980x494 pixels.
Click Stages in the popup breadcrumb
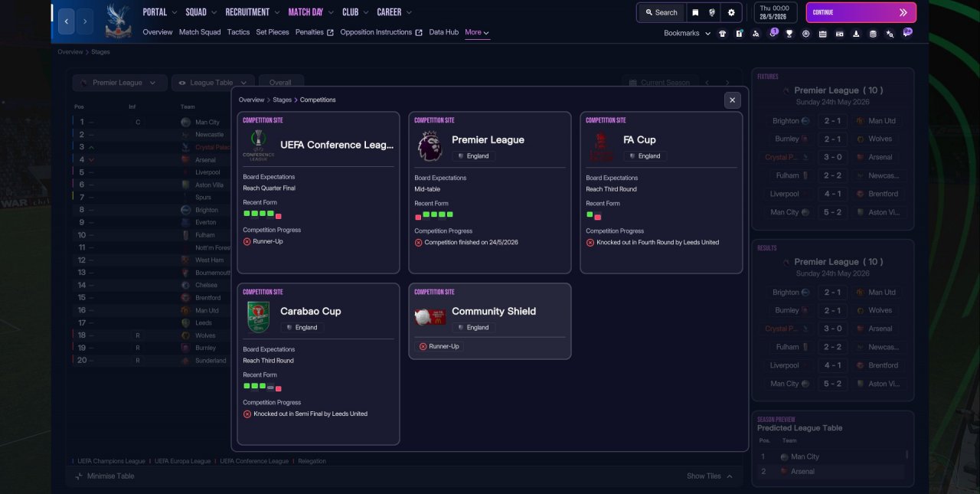point(283,100)
